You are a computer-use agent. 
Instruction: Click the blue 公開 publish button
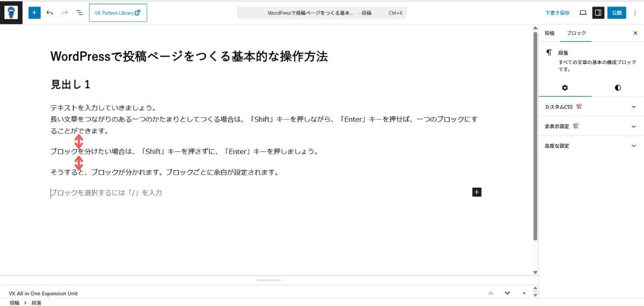click(x=617, y=12)
